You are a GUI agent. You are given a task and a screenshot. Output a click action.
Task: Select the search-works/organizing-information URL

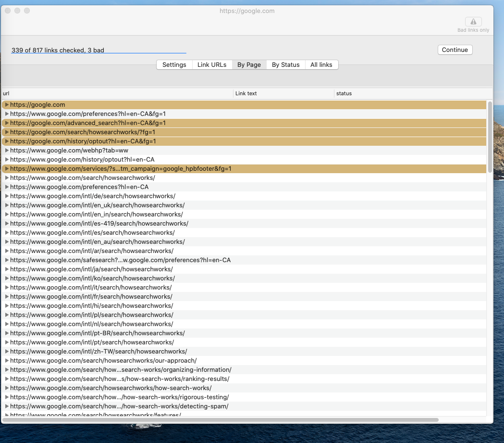121,370
